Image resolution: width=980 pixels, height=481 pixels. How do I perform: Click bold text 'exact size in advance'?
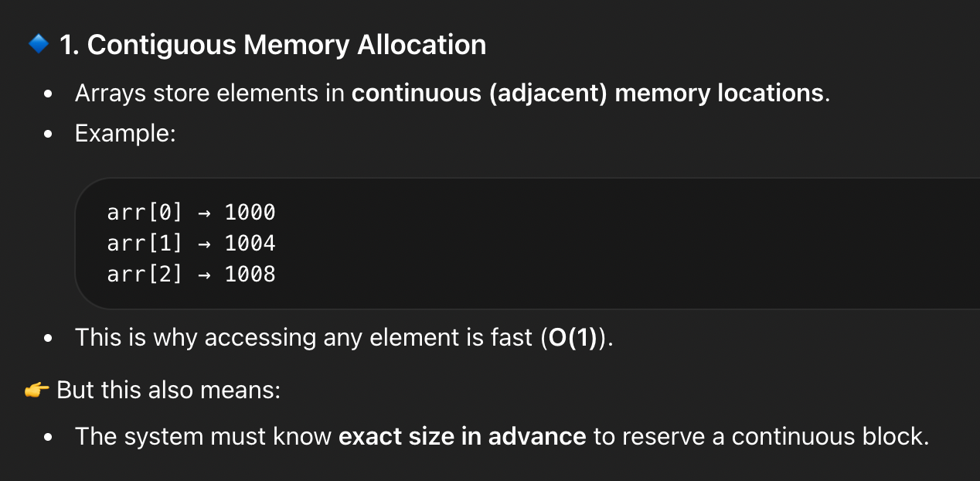click(x=462, y=436)
